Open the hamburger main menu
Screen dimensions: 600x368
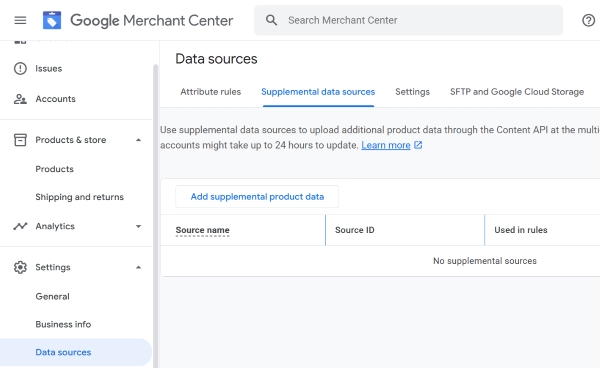(x=20, y=20)
